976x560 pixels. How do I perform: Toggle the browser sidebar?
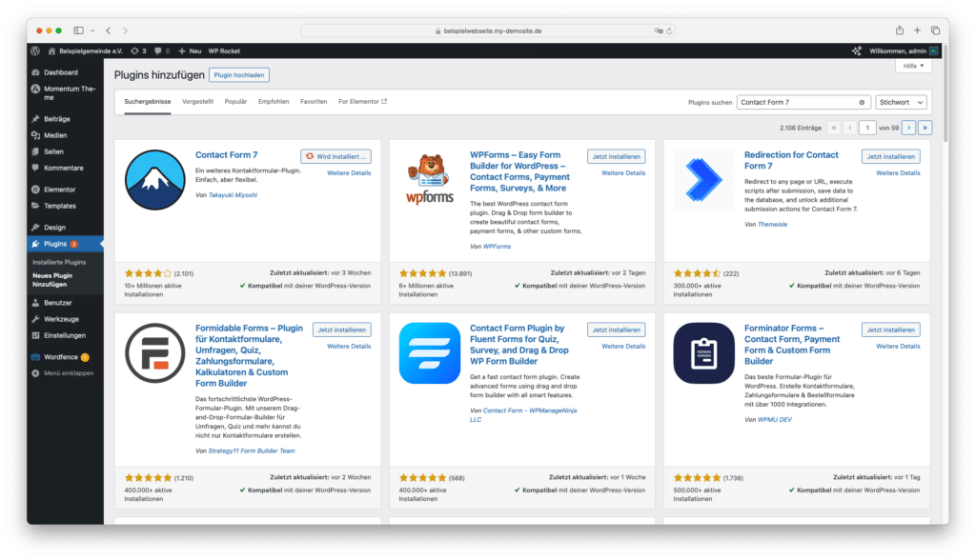coord(78,30)
